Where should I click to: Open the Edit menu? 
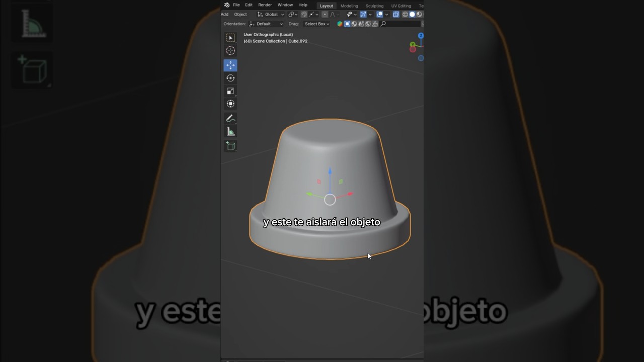[x=249, y=5]
